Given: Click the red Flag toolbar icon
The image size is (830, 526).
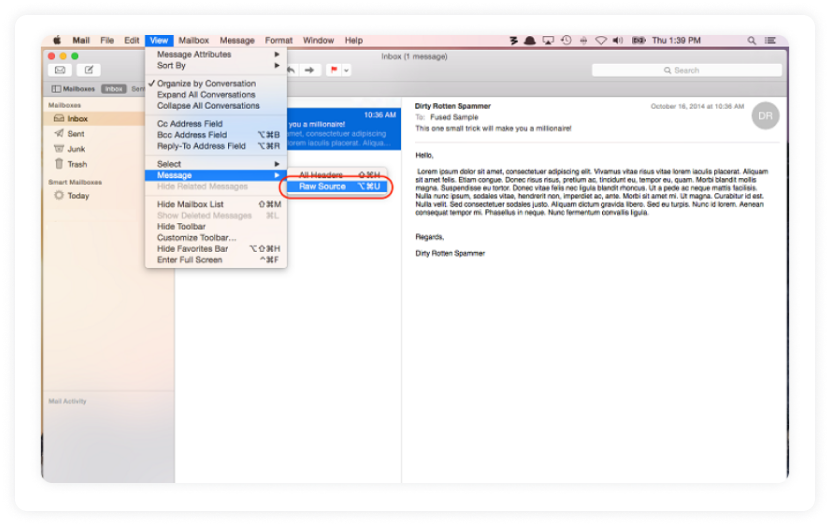Looking at the screenshot, I should click(x=334, y=70).
